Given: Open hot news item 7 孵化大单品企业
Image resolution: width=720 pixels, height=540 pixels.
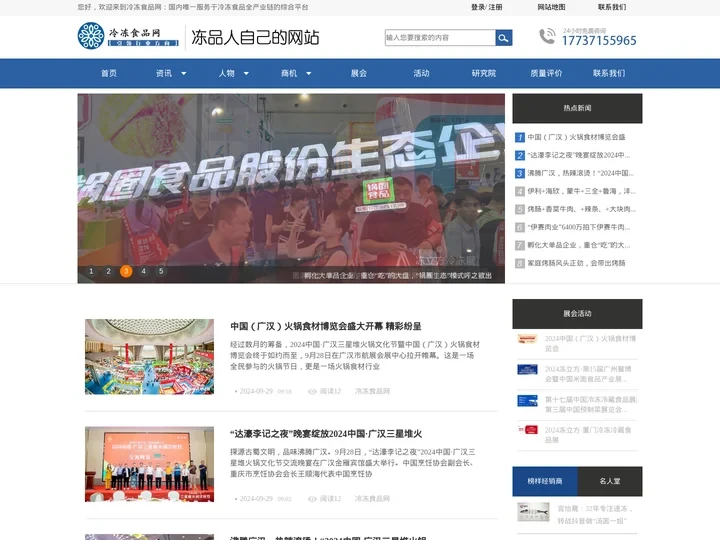Looking at the screenshot, I should (x=579, y=245).
